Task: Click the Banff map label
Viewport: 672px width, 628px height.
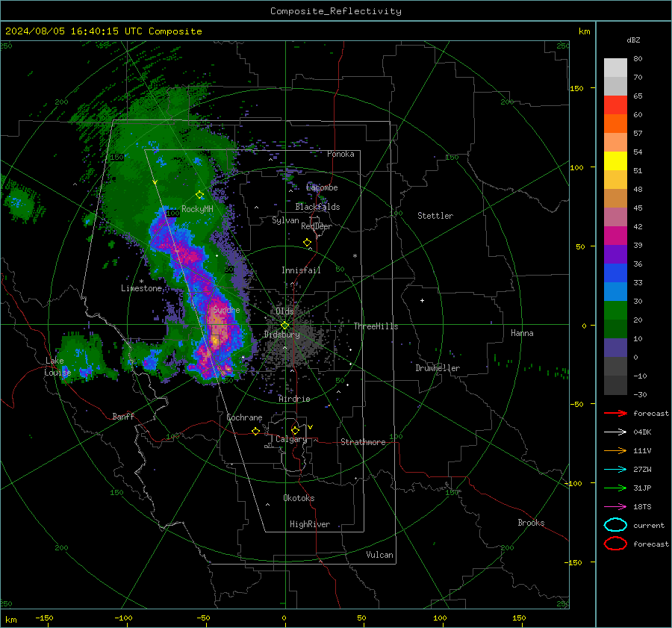Action: 123,417
